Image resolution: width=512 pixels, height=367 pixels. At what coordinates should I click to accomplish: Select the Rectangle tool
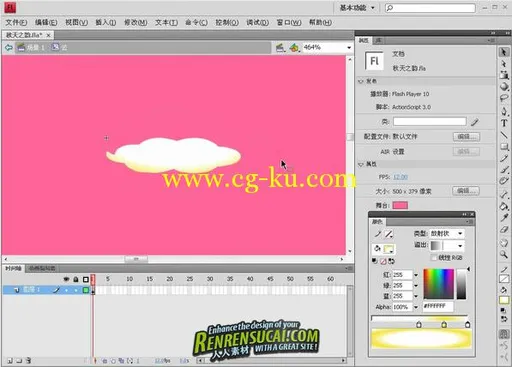click(x=504, y=147)
